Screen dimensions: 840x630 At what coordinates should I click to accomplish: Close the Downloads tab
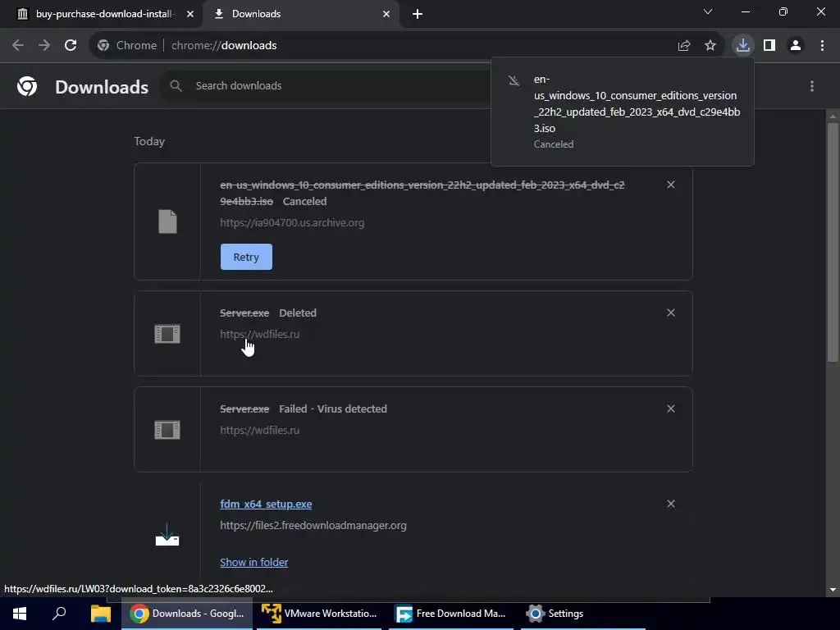coord(386,14)
